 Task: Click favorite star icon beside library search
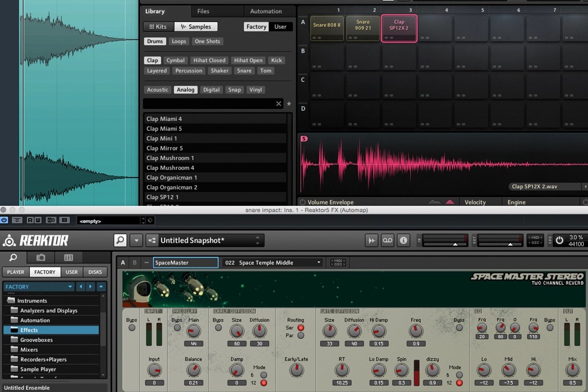289,103
